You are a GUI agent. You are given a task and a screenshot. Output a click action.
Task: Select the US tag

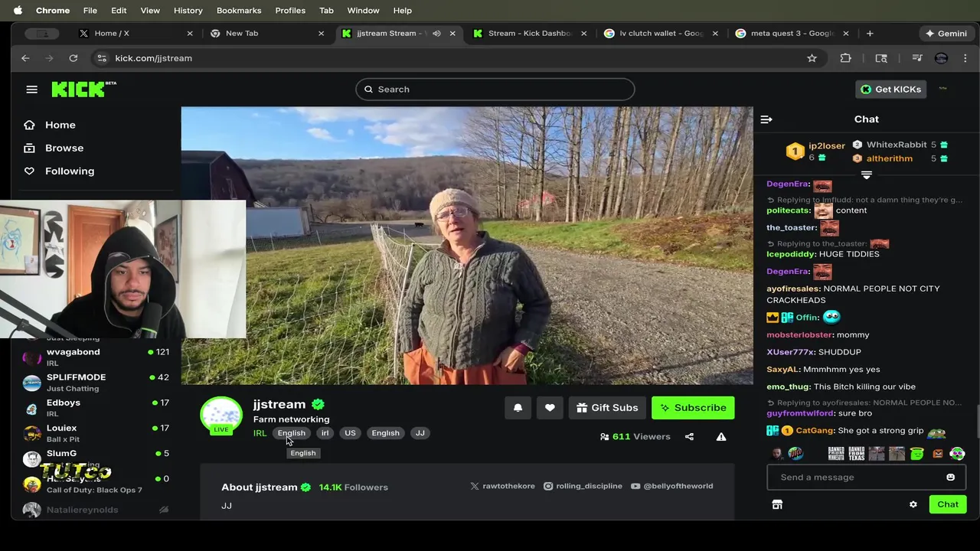[x=350, y=433]
